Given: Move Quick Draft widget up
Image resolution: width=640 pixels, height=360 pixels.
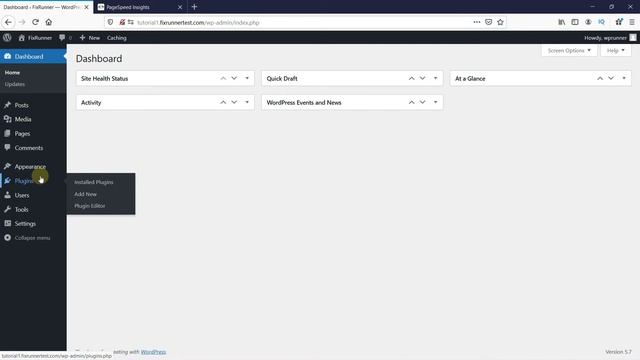Looking at the screenshot, I should (411, 78).
